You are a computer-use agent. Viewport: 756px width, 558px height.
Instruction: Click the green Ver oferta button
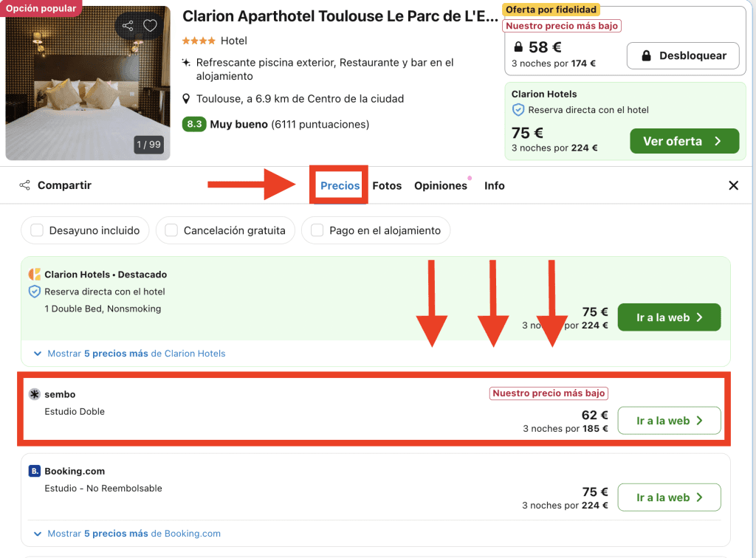click(684, 141)
